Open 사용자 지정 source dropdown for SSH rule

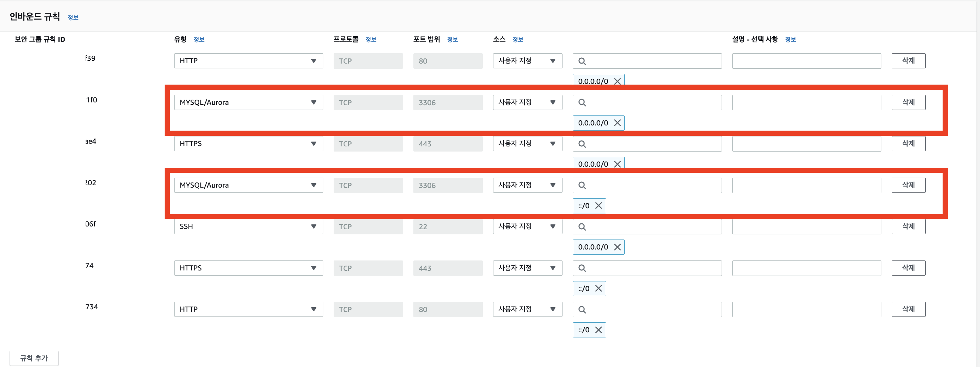point(527,227)
